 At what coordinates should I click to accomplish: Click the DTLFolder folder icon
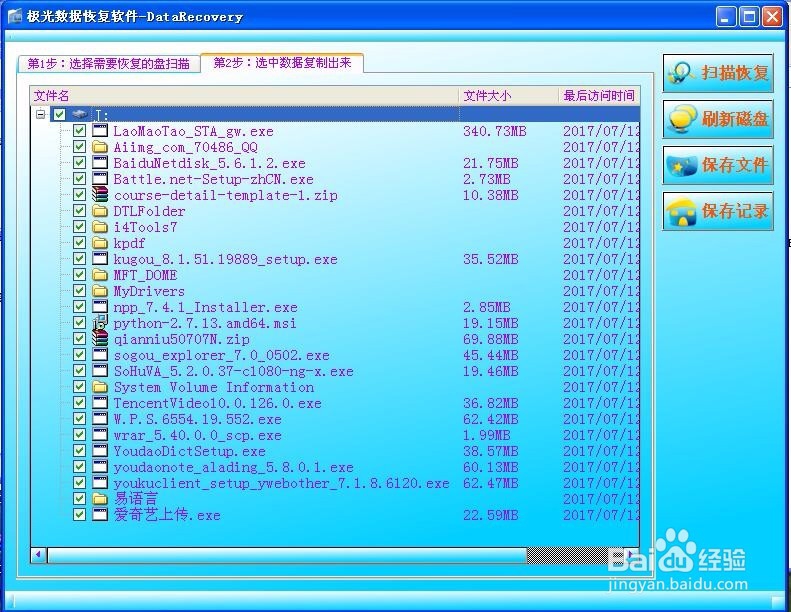click(100, 210)
